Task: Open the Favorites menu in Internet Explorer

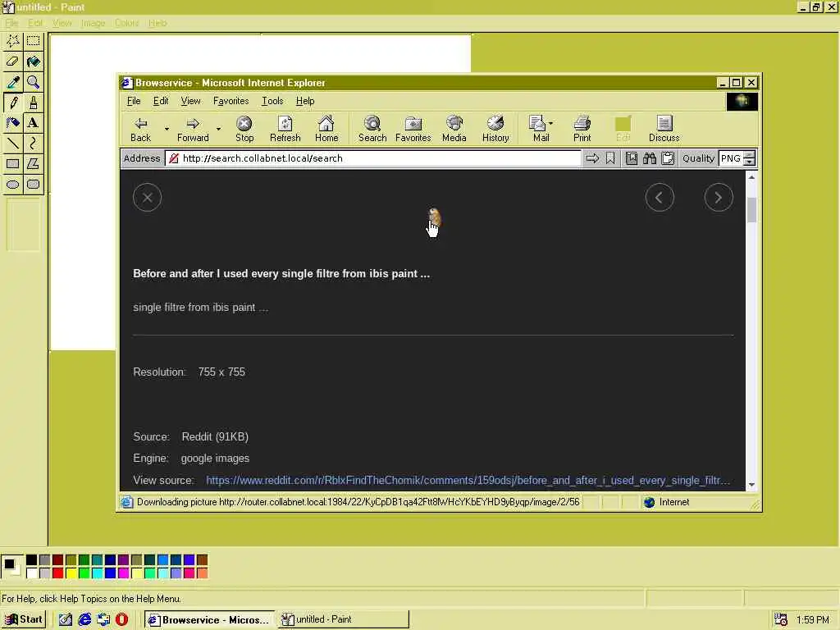Action: (231, 101)
